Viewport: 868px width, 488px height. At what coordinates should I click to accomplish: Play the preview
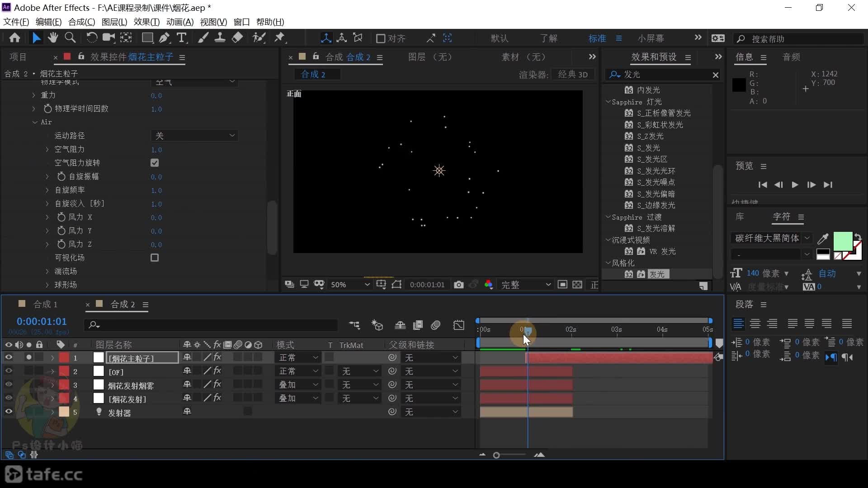[795, 185]
